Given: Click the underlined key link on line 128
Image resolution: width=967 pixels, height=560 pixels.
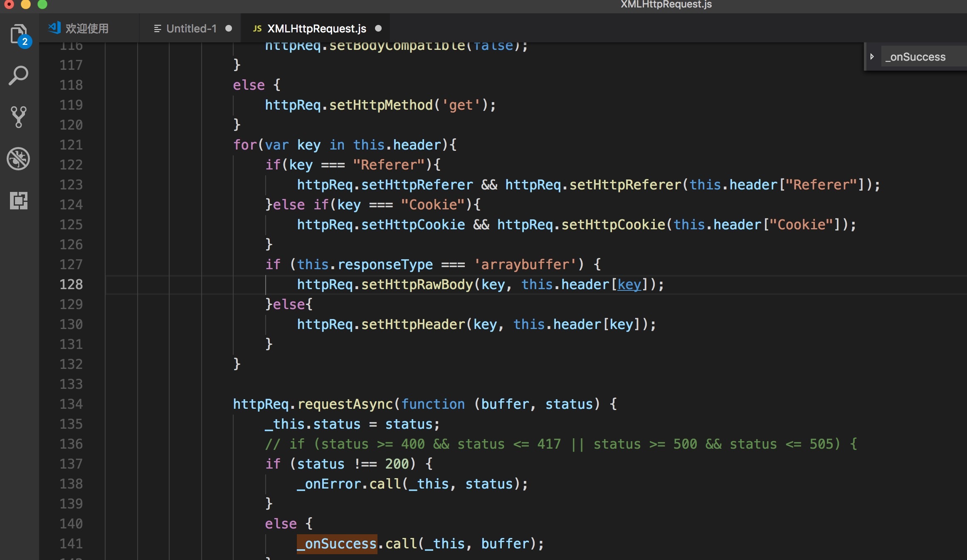Looking at the screenshot, I should (629, 285).
